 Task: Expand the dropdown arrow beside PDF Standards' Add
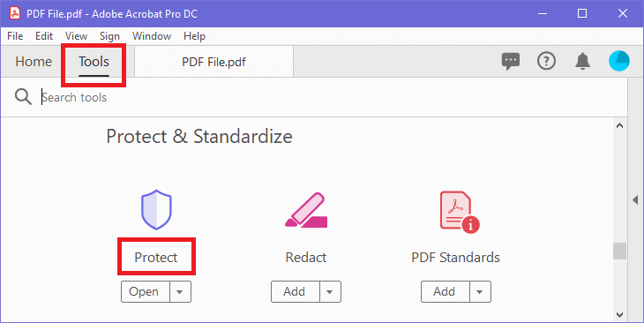(x=480, y=292)
